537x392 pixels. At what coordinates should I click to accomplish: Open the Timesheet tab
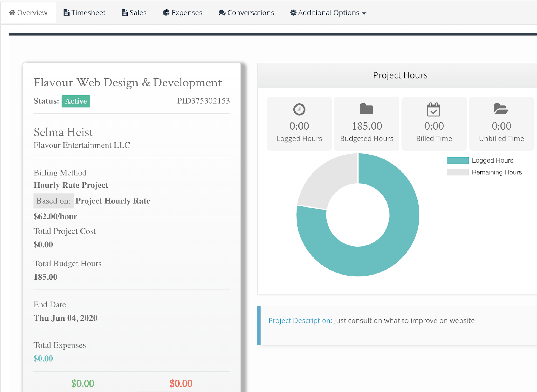click(88, 13)
